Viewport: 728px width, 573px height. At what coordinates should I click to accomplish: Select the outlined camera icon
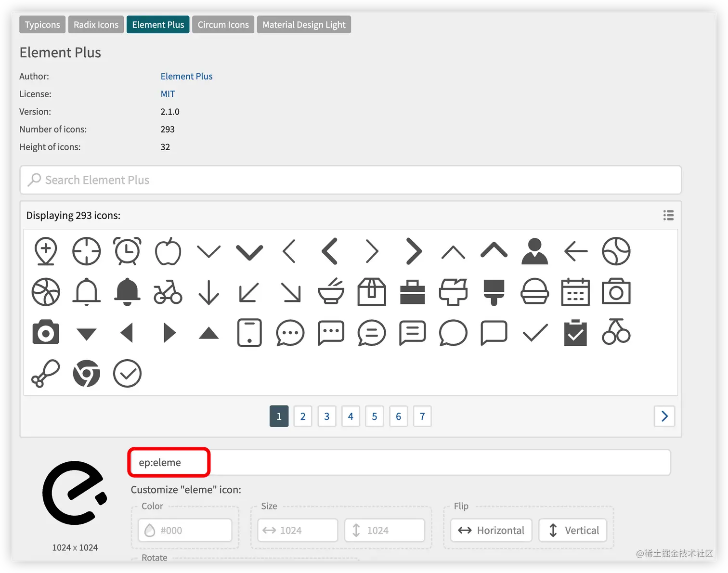point(616,291)
